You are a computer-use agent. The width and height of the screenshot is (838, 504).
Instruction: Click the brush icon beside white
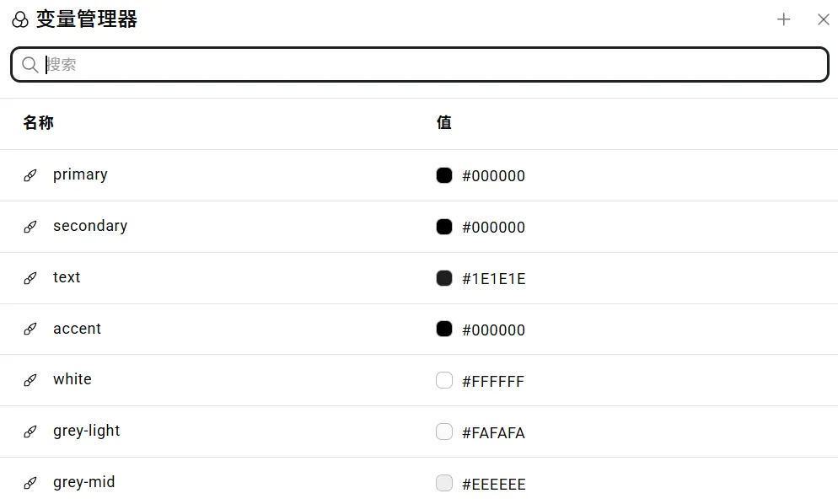click(x=30, y=380)
